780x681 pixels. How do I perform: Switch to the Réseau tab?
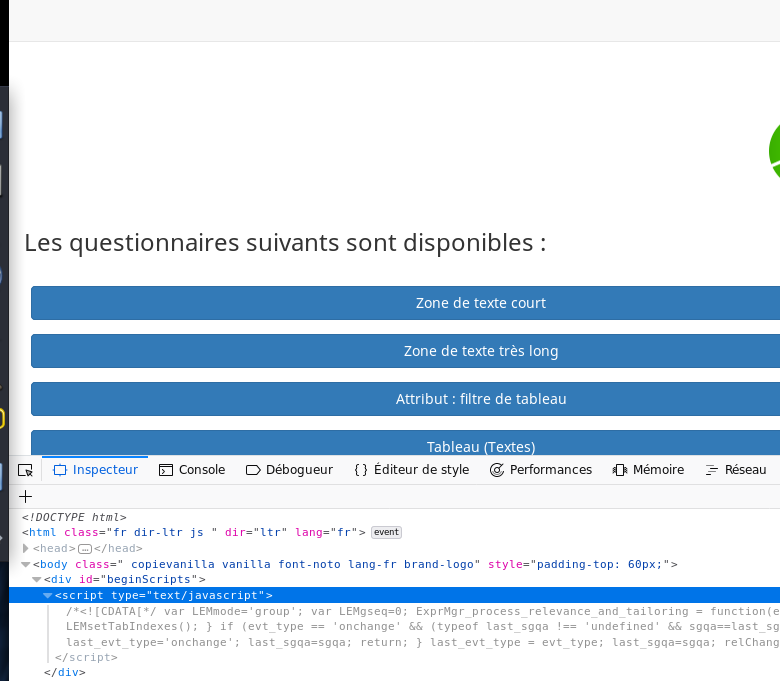tap(735, 470)
